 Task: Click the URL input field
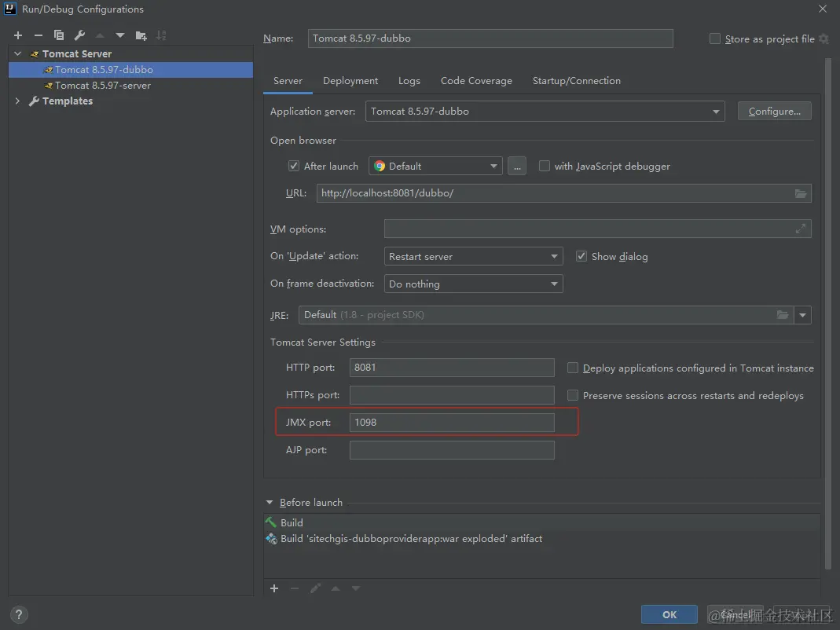click(x=563, y=193)
